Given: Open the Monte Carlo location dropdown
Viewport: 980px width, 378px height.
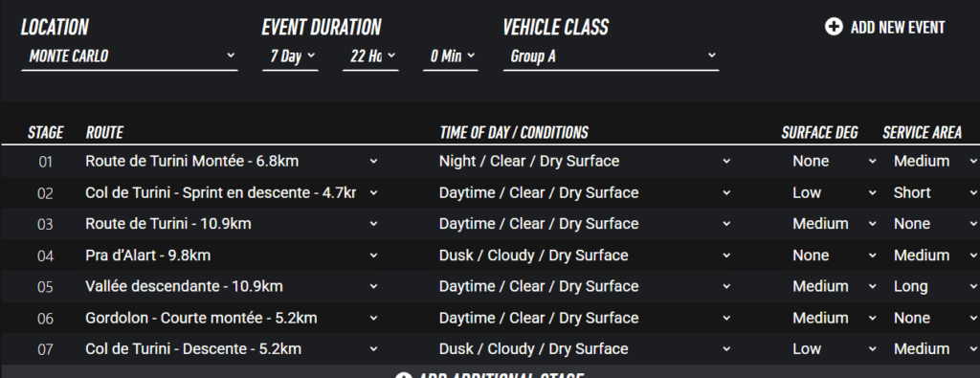Looking at the screenshot, I should [x=129, y=56].
